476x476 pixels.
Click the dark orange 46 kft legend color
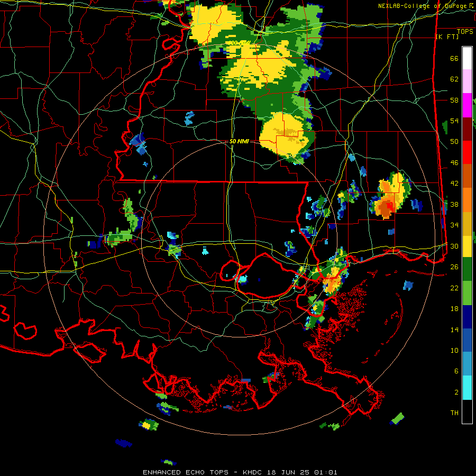pyautogui.click(x=467, y=176)
